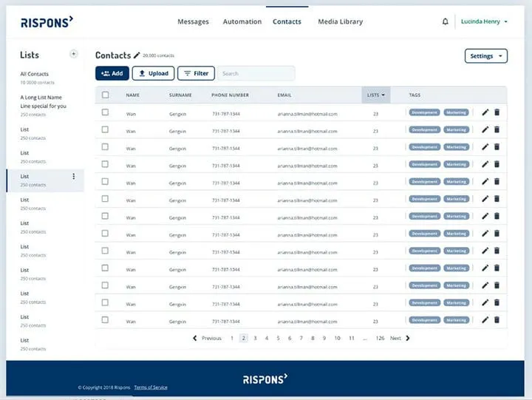Focus the Search contacts field
Image resolution: width=532 pixels, height=400 pixels.
(256, 73)
